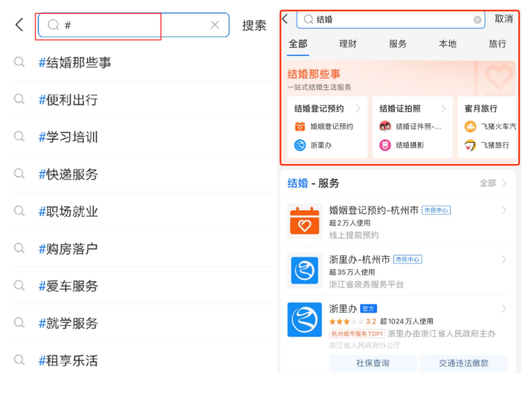Tap the 结婚摄影 pink icon
This screenshot has height=396, width=532.
click(385, 145)
